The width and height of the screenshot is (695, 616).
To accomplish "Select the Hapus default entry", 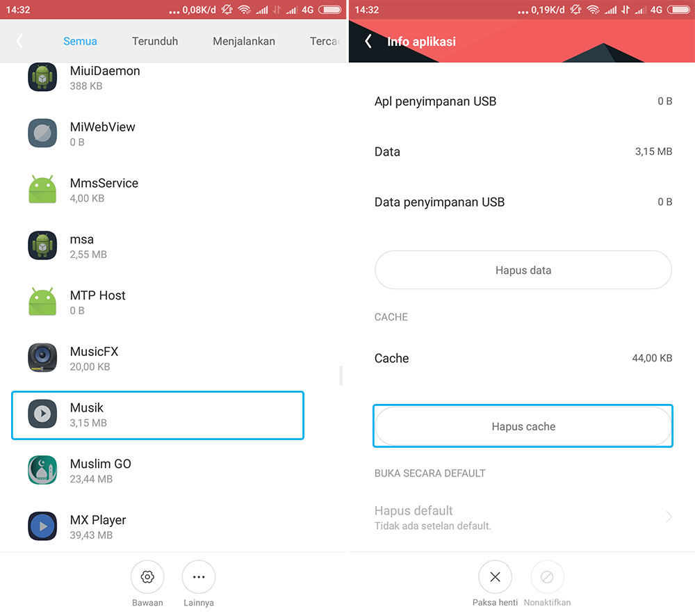I will coord(523,517).
